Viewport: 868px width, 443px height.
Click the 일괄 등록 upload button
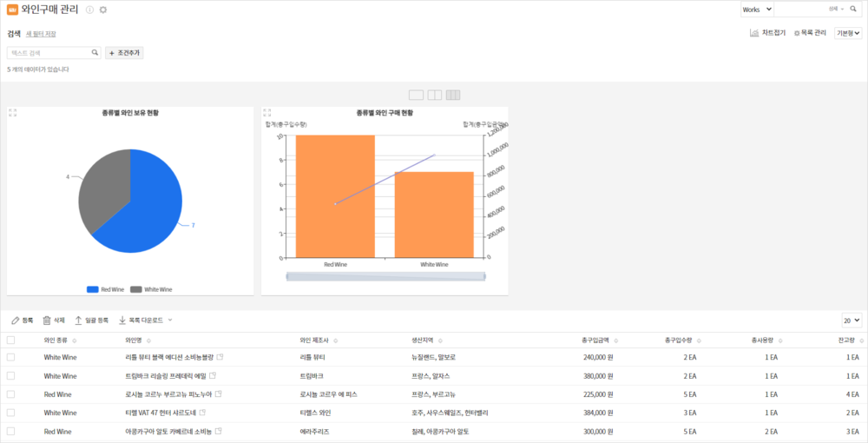tap(91, 320)
